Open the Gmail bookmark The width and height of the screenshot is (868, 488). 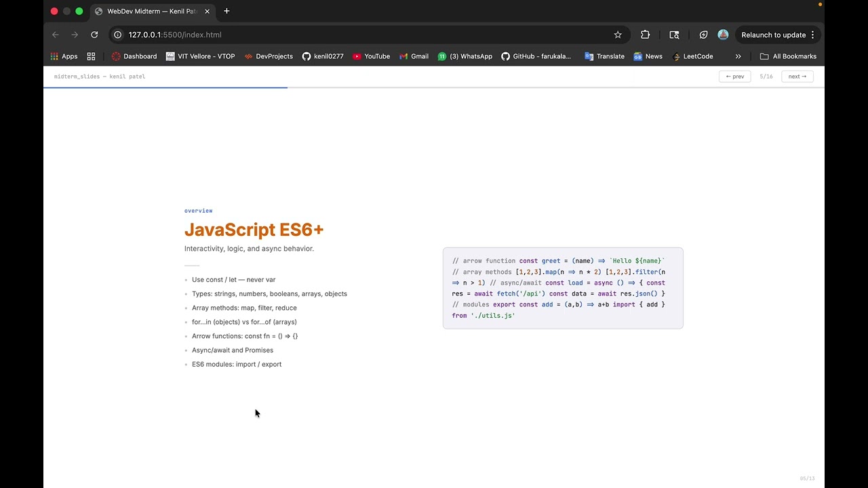click(414, 56)
